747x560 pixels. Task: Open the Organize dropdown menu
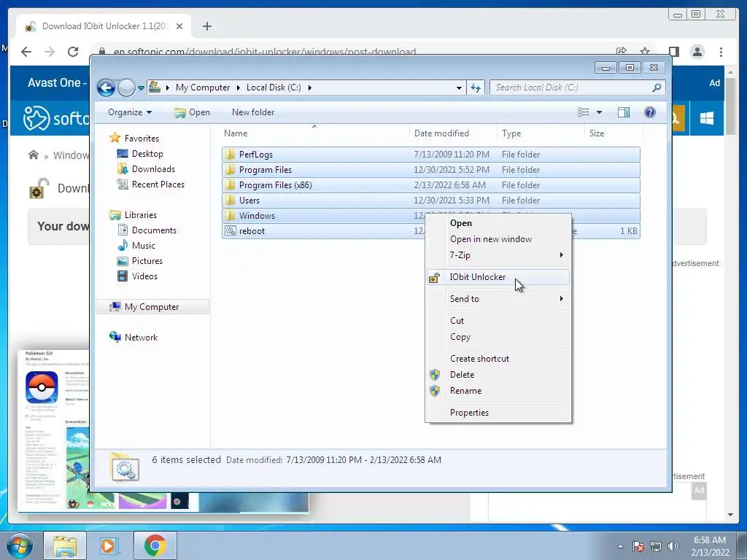point(130,112)
